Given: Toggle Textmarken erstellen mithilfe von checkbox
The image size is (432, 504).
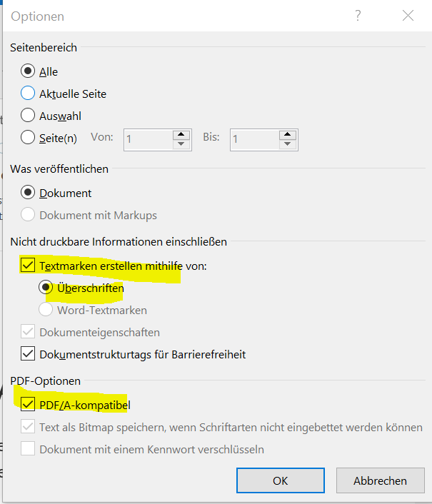Looking at the screenshot, I should coord(29,266).
